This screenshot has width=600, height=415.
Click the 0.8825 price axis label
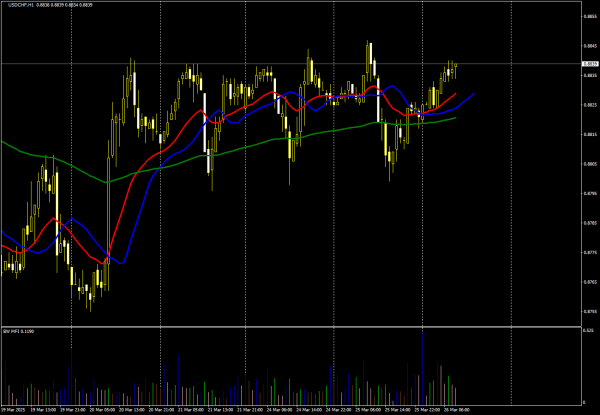pos(590,105)
